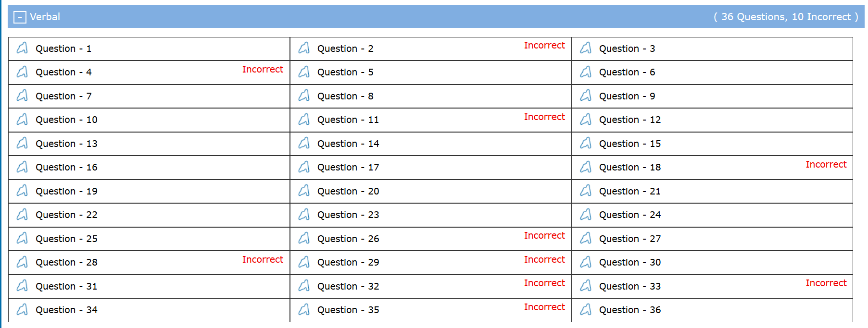
Task: Select Question - 18
Action: click(x=629, y=167)
